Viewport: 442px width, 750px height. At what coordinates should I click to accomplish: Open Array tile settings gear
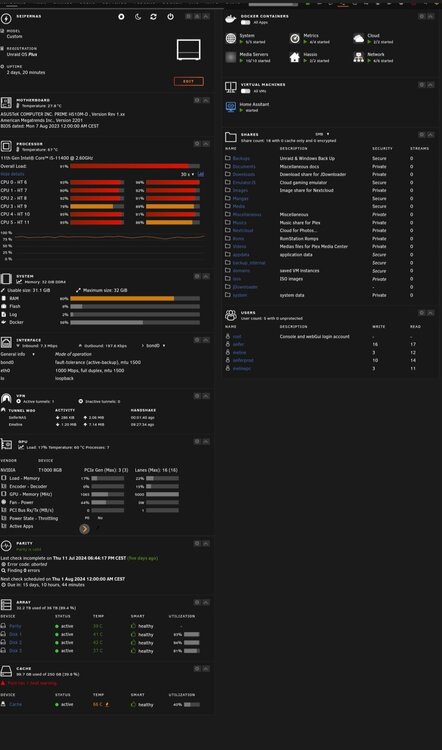coord(197,602)
